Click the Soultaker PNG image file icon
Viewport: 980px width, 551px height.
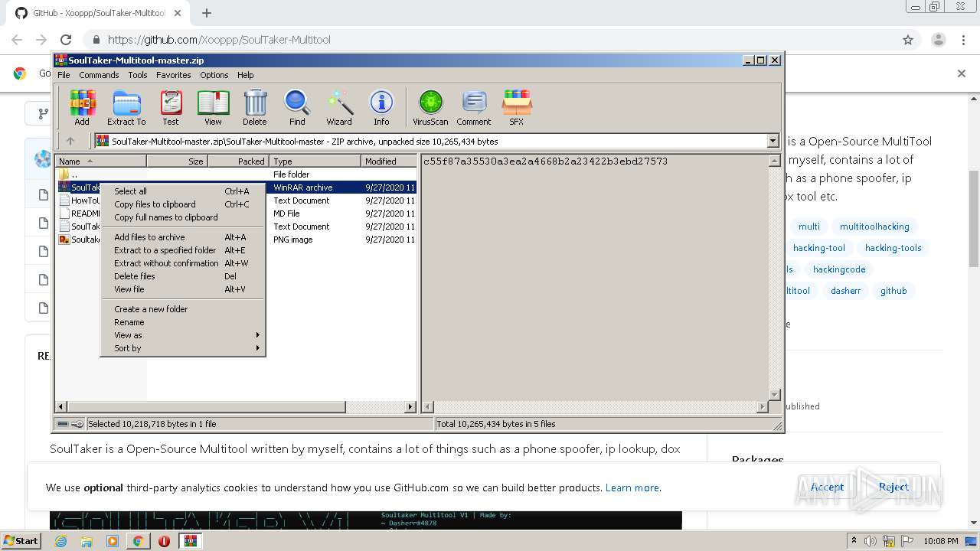(64, 240)
